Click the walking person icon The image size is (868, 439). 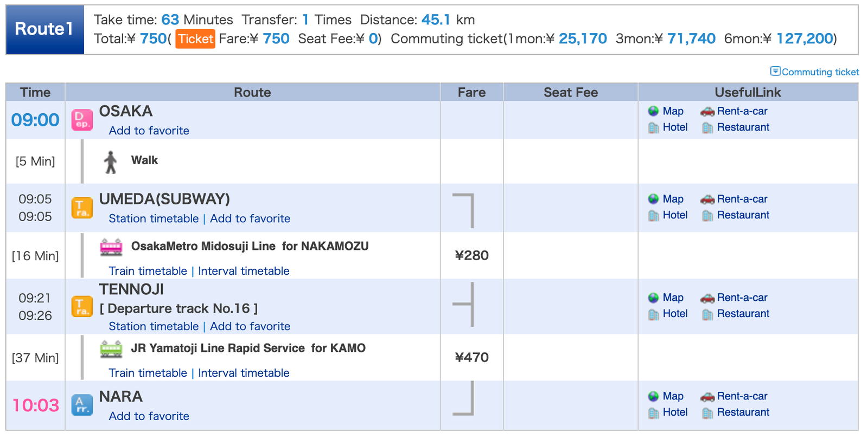click(x=111, y=162)
